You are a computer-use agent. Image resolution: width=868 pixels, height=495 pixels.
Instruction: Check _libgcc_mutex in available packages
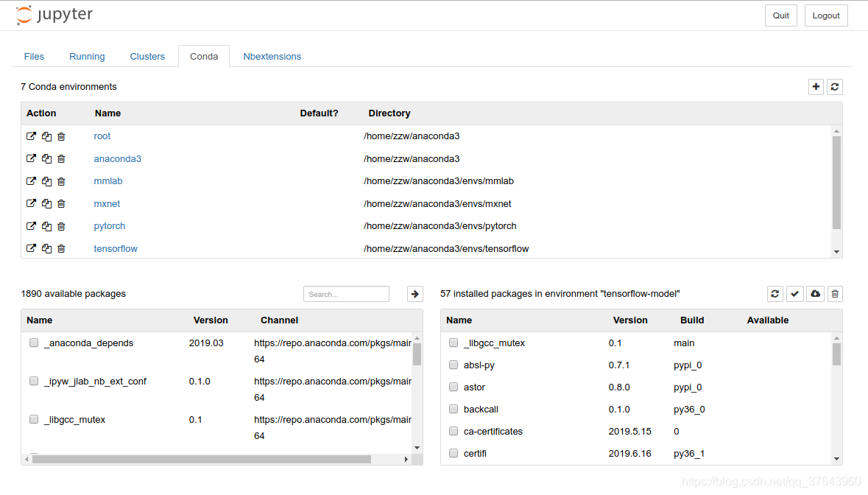pos(35,419)
